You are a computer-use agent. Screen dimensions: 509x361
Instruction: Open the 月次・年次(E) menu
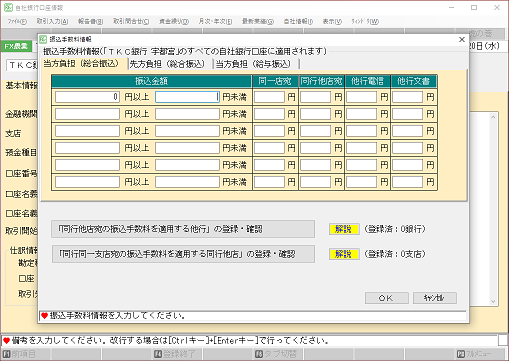215,21
